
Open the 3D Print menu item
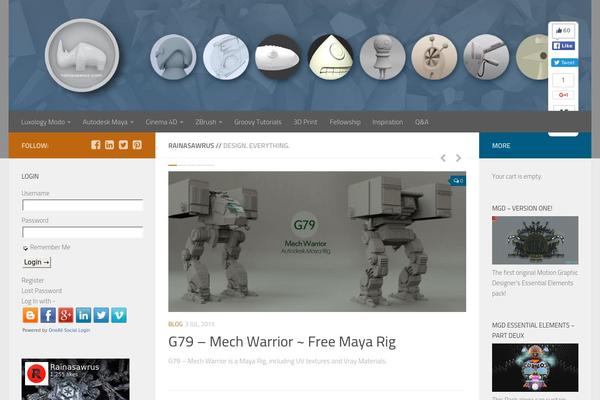point(305,122)
